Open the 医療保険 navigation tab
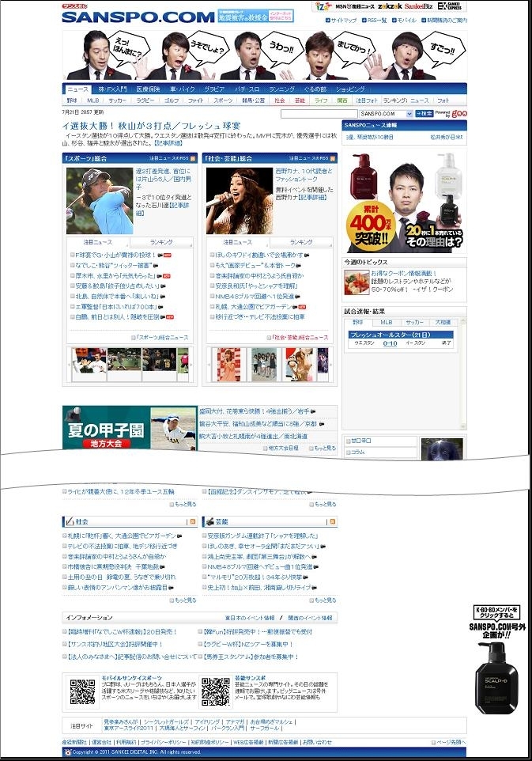The height and width of the screenshot is (761, 532). pos(148,89)
